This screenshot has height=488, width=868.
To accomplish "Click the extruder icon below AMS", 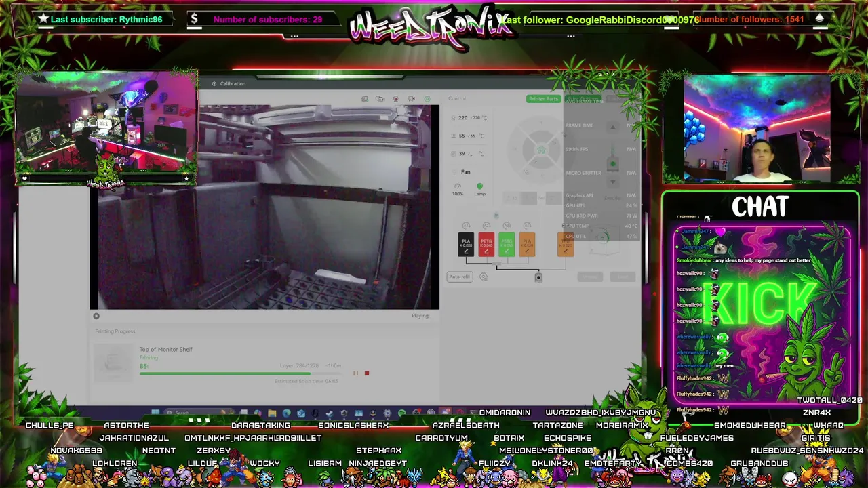I will pos(538,277).
